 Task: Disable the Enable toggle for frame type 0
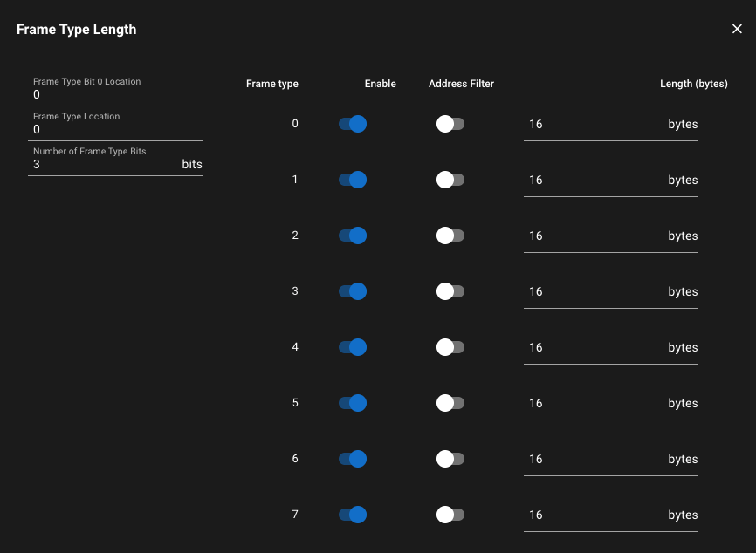pyautogui.click(x=352, y=124)
